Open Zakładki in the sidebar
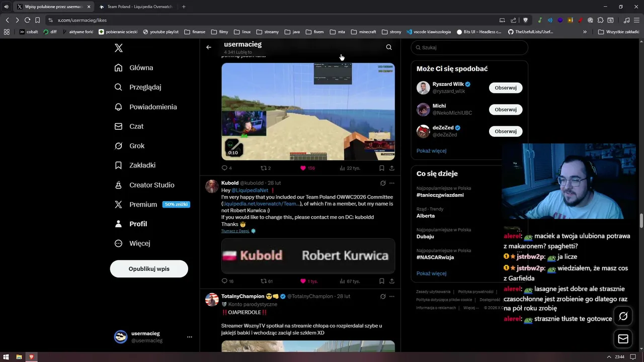Viewport: 644px width, 362px height. point(135,165)
